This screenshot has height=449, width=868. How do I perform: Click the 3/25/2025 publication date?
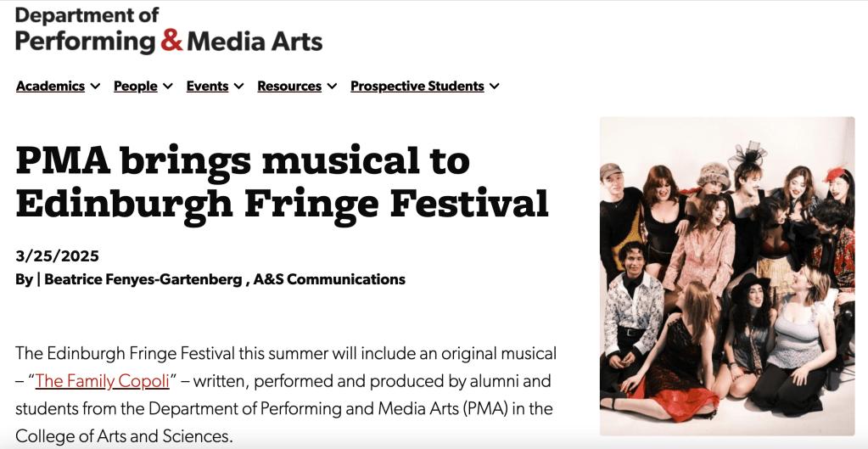tap(57, 256)
